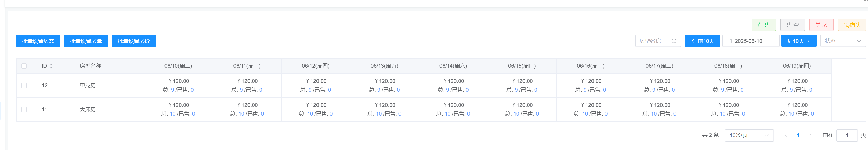Screen dimensions: 868x150
Task: Toggle the select-all checkbox in table header
Action: click(24, 66)
